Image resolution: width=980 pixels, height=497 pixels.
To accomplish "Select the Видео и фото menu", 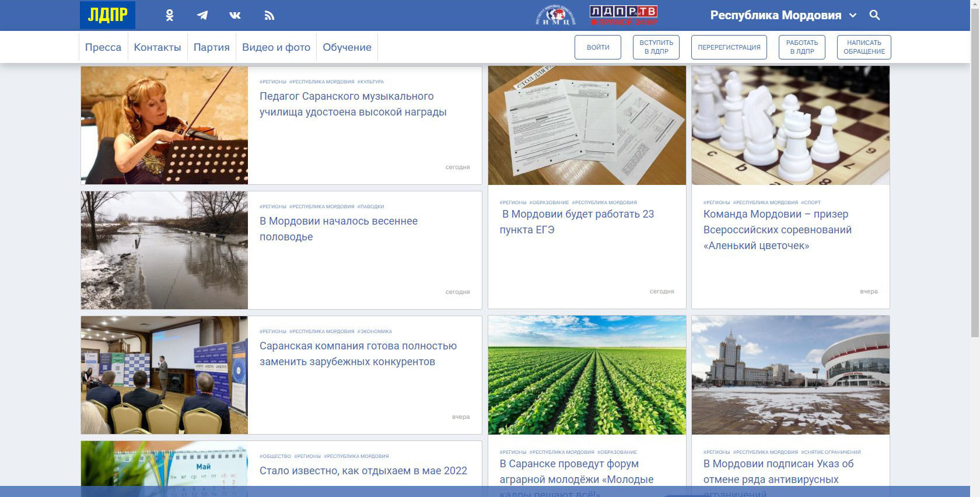I will [276, 47].
